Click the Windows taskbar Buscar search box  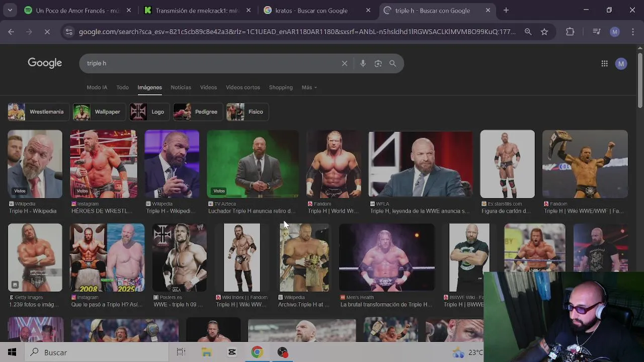(x=96, y=352)
